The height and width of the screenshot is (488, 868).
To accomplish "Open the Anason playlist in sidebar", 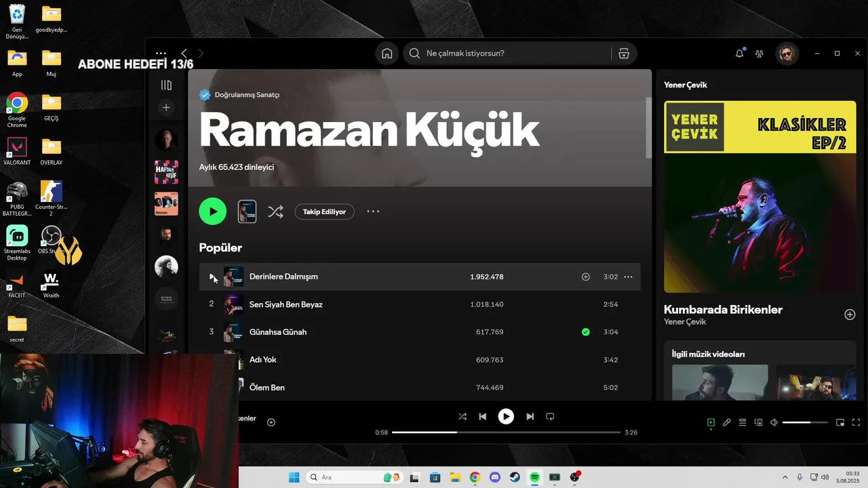I will [x=166, y=204].
